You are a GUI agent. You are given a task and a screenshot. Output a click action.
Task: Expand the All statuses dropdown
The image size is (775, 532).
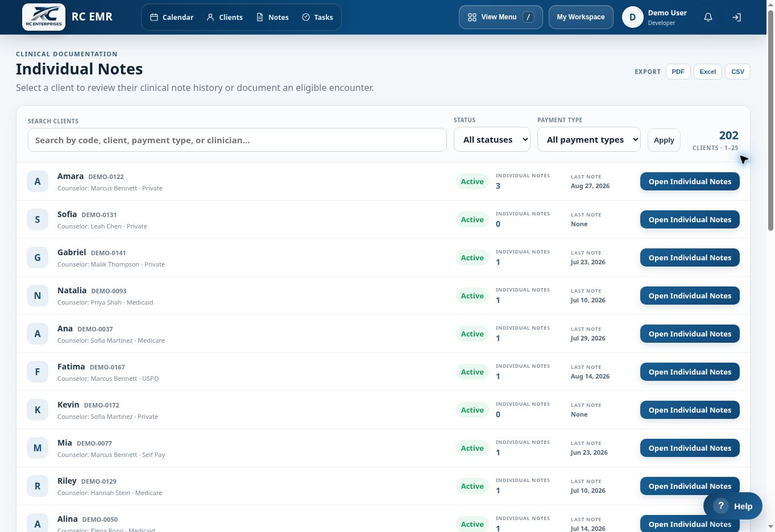pyautogui.click(x=492, y=139)
